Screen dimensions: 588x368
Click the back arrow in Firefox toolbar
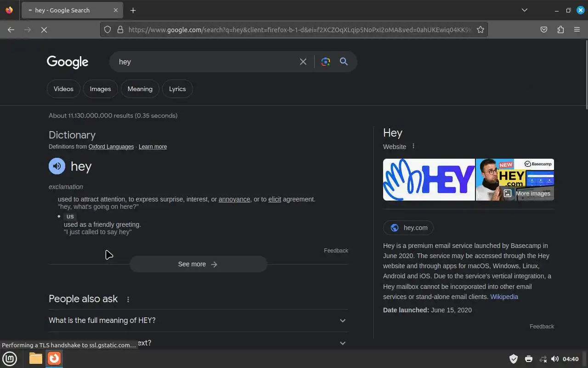coord(11,29)
